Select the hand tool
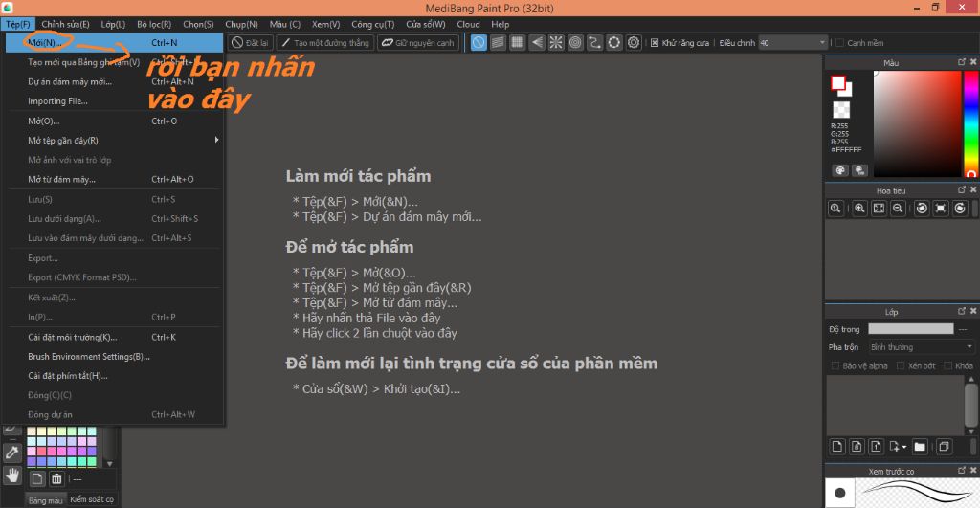Viewport: 980px width, 508px height. click(x=11, y=475)
